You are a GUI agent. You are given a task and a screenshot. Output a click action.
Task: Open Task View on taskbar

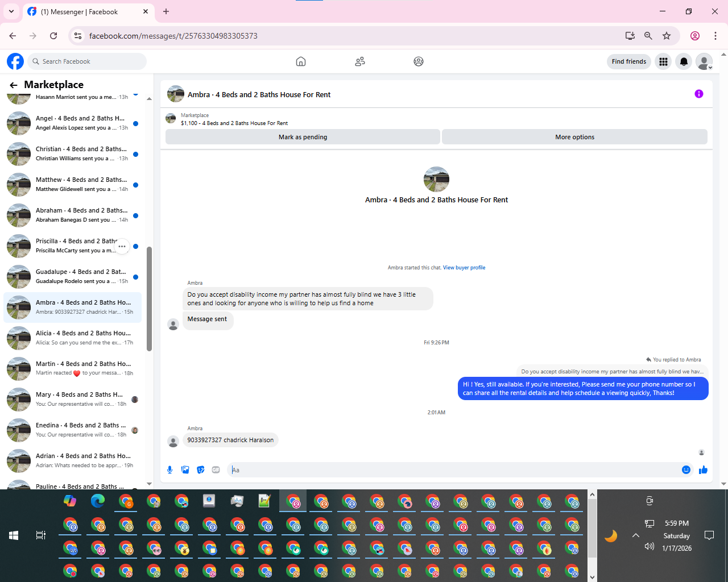point(41,535)
